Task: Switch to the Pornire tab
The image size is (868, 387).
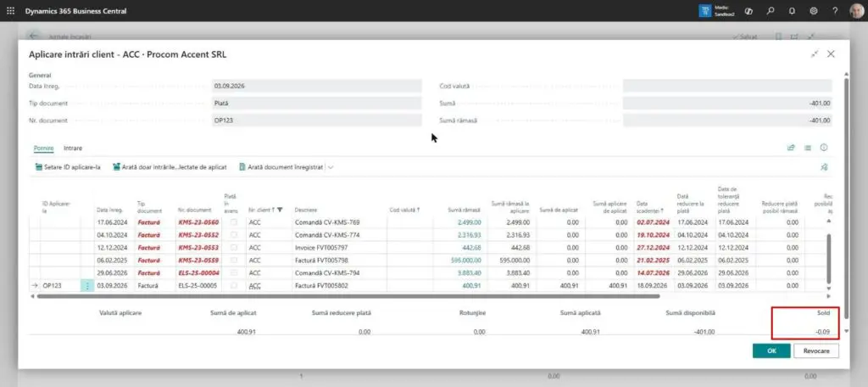Action: click(44, 148)
